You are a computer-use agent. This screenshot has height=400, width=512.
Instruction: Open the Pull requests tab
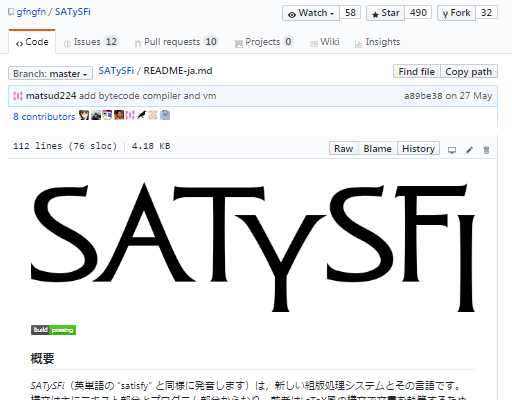tap(176, 42)
